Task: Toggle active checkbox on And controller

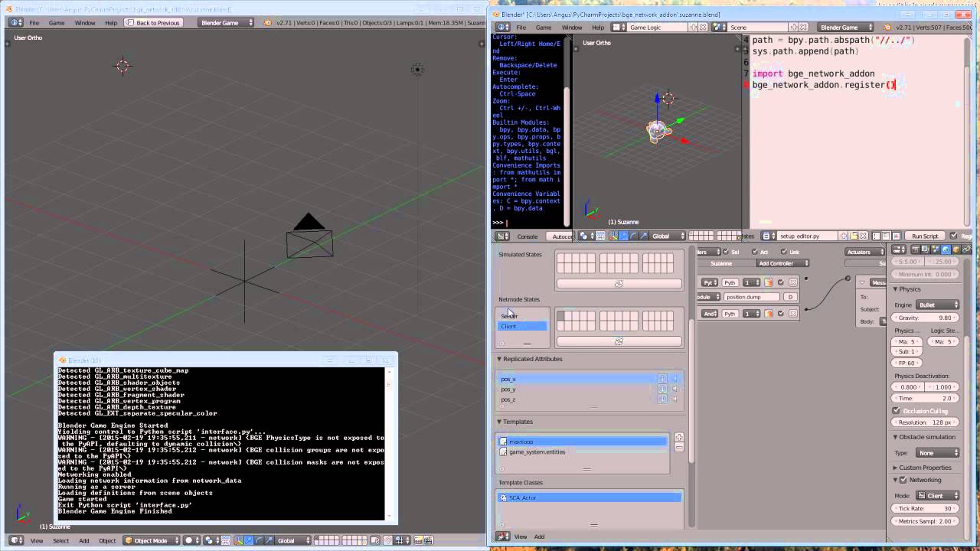Action: 781,313
